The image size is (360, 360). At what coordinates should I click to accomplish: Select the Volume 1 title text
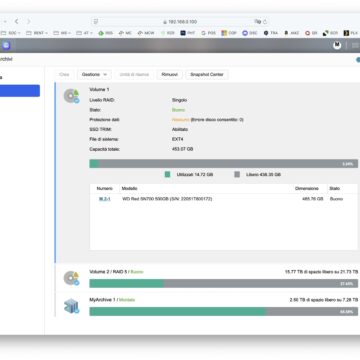99,89
